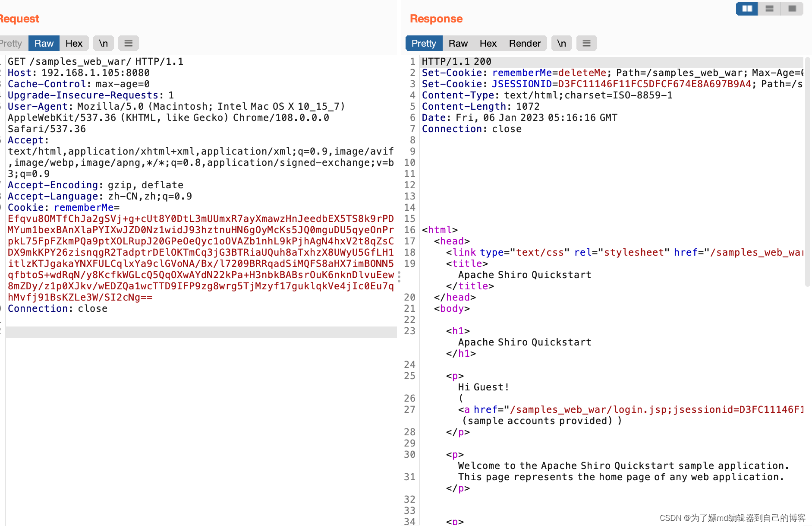This screenshot has height=526, width=812.
Task: Click the '(sample accounts provided)' text
Action: pyautogui.click(x=537, y=421)
